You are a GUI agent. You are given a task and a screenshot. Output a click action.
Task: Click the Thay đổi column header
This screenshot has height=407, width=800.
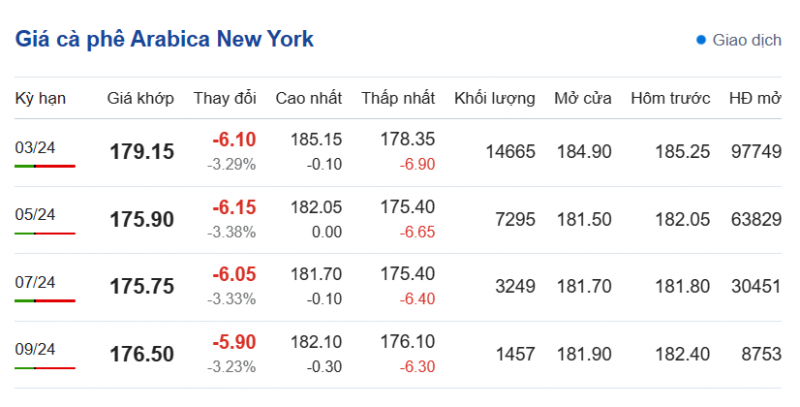pos(225,98)
